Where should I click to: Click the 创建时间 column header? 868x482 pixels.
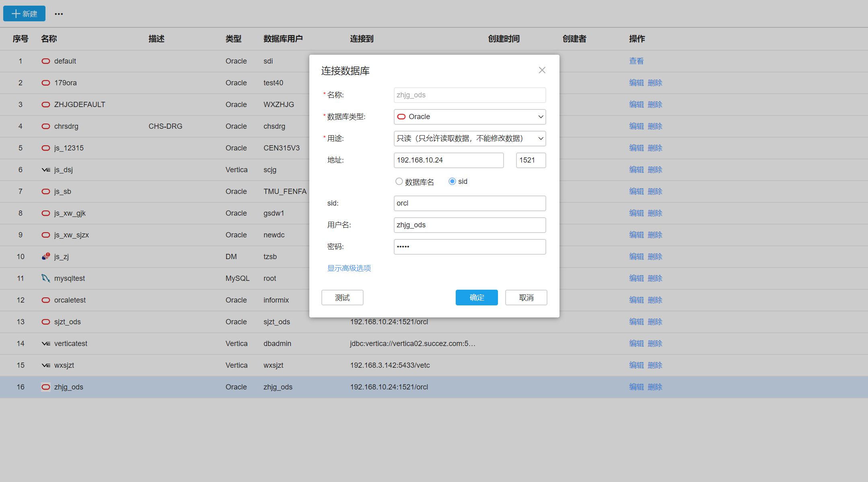[504, 39]
